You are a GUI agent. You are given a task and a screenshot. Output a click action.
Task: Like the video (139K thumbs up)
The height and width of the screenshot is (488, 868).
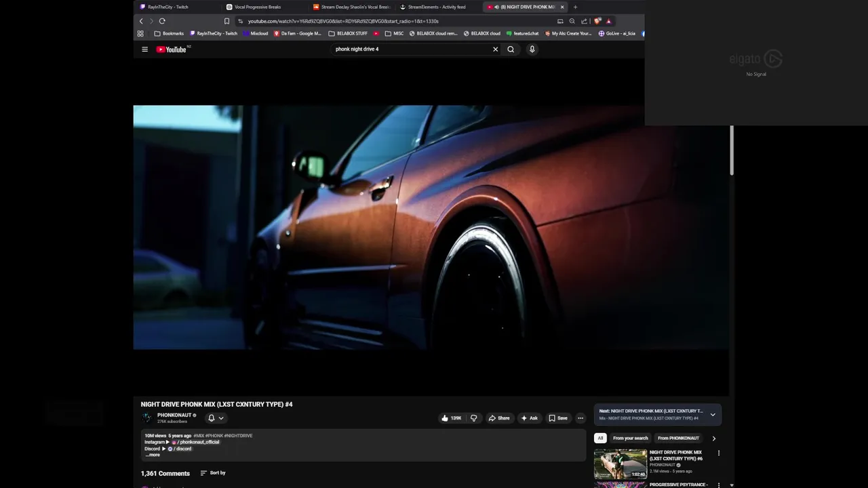tap(451, 418)
